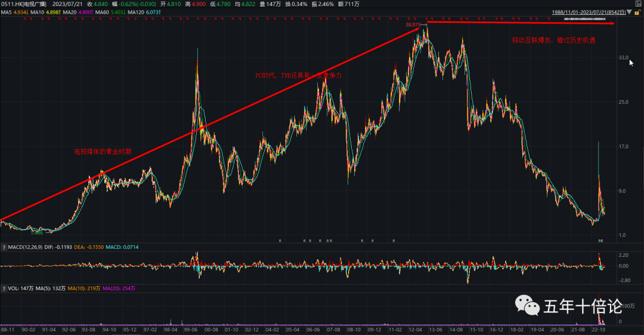Click the volume MA(10): 219万 readout
Screen dimensions: 644x335
click(84, 288)
